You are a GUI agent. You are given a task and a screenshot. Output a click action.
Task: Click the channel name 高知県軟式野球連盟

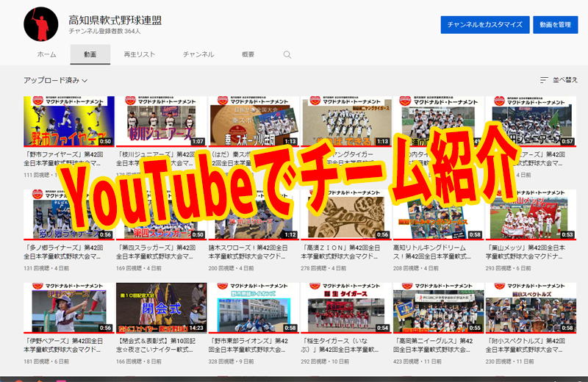tap(115, 21)
